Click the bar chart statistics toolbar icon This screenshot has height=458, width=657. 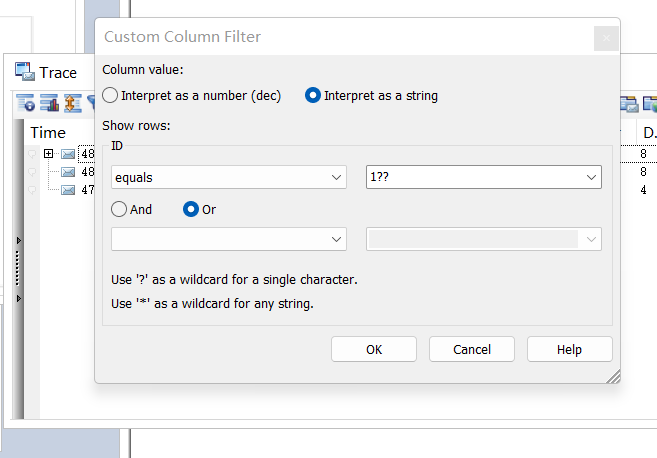pyautogui.click(x=49, y=103)
